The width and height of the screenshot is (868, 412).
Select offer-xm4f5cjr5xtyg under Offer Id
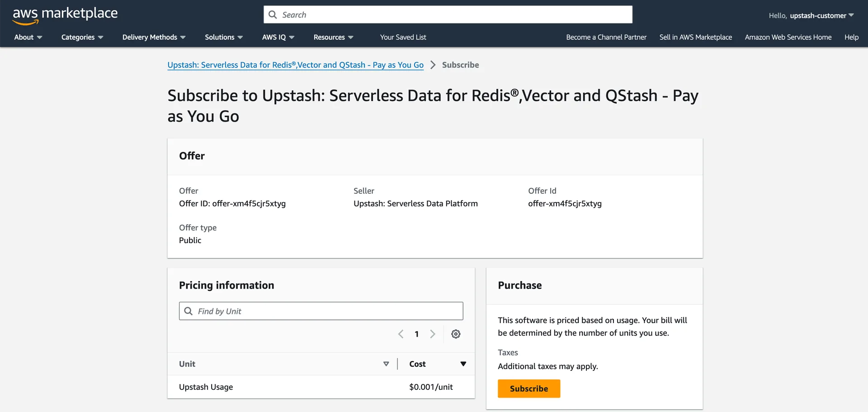[x=565, y=204]
